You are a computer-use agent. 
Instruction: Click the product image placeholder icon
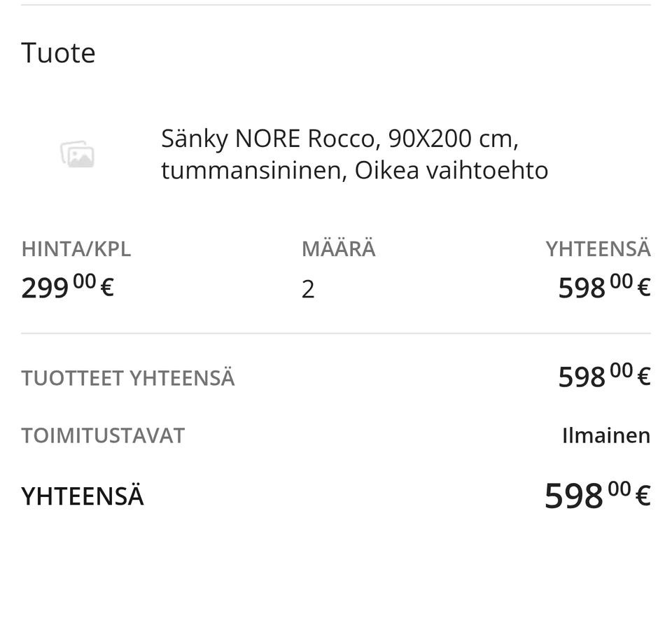click(x=77, y=154)
